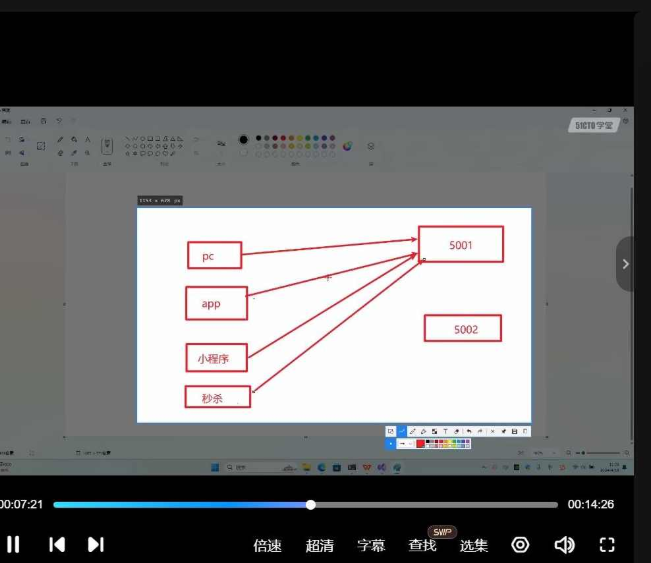Screen dimensions: 651x563
Task: Open the 选集 episode list
Action: [x=474, y=545]
